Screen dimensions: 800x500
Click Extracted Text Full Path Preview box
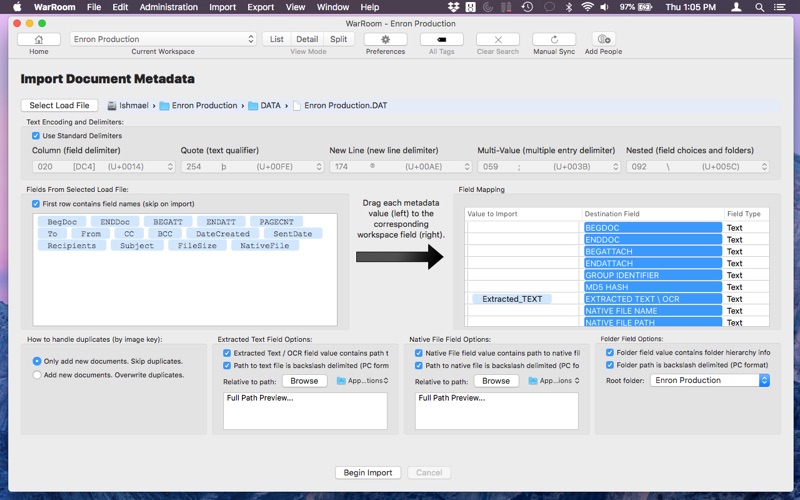305,411
